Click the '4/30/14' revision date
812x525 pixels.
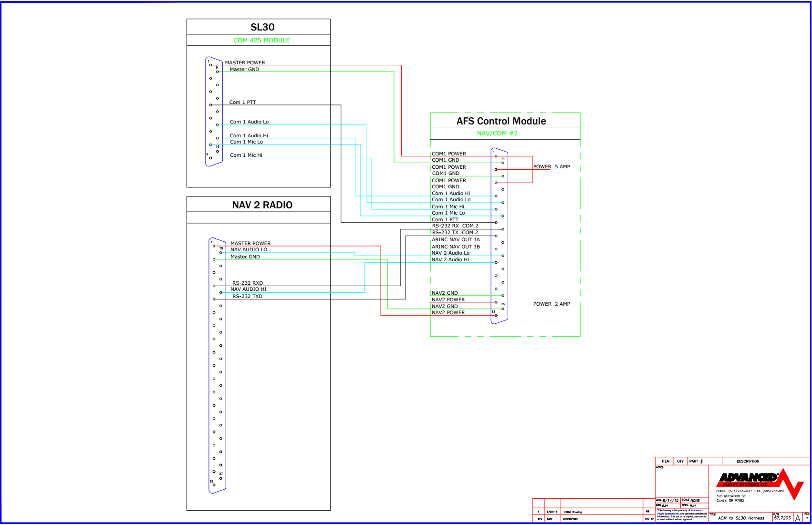pos(552,512)
